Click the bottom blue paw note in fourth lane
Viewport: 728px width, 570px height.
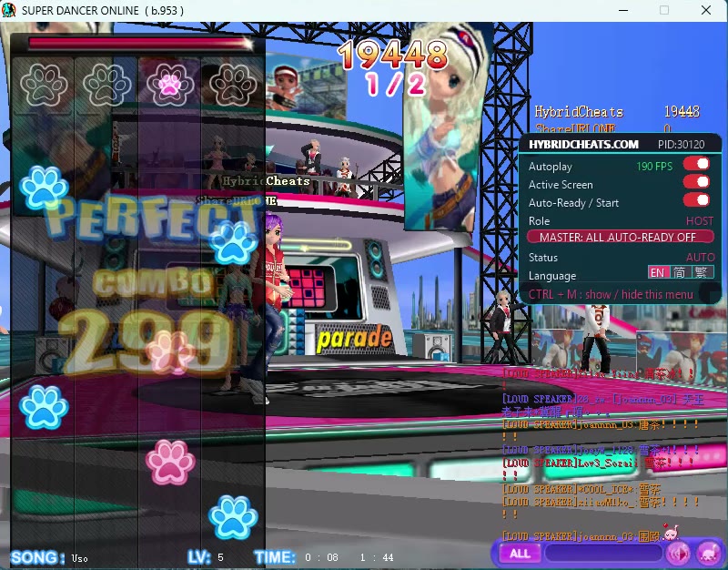[233, 517]
